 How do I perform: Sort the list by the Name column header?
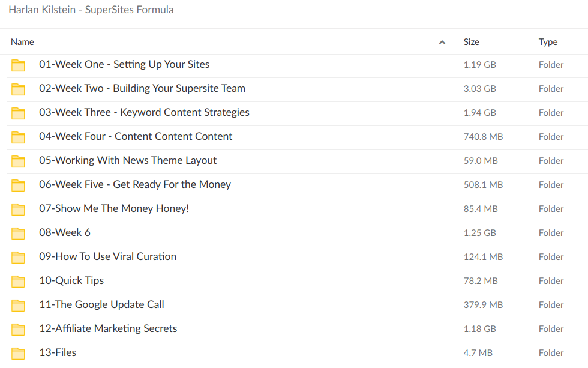[x=23, y=42]
